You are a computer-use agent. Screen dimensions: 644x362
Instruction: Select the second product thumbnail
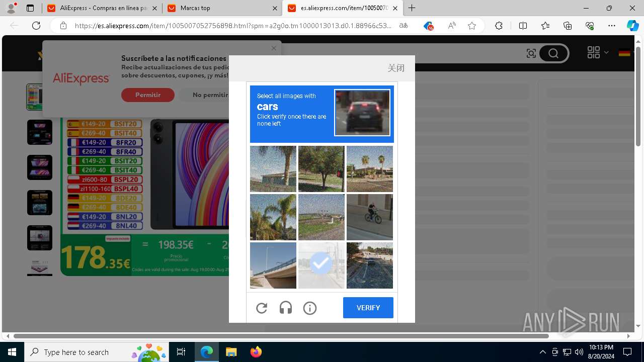click(40, 132)
